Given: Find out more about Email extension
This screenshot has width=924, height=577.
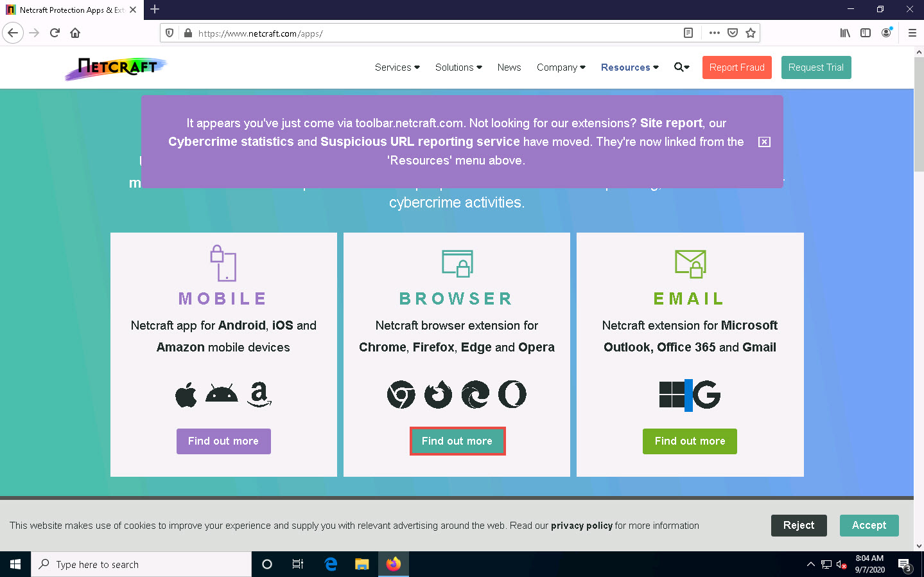Looking at the screenshot, I should click(x=690, y=441).
